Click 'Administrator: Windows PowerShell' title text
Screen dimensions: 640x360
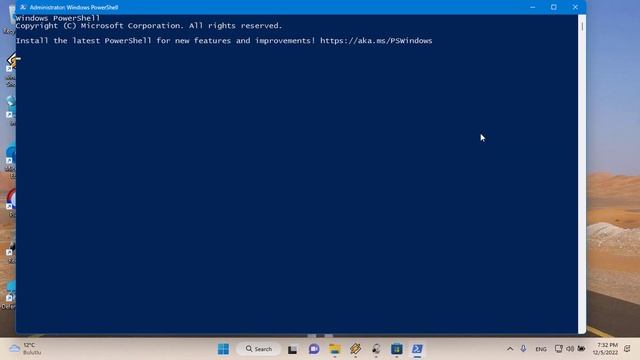pos(74,7)
